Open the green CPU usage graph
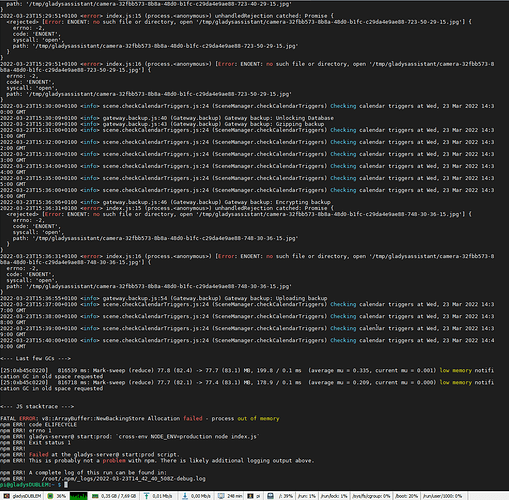This screenshot has width=509, height=500. (78, 496)
